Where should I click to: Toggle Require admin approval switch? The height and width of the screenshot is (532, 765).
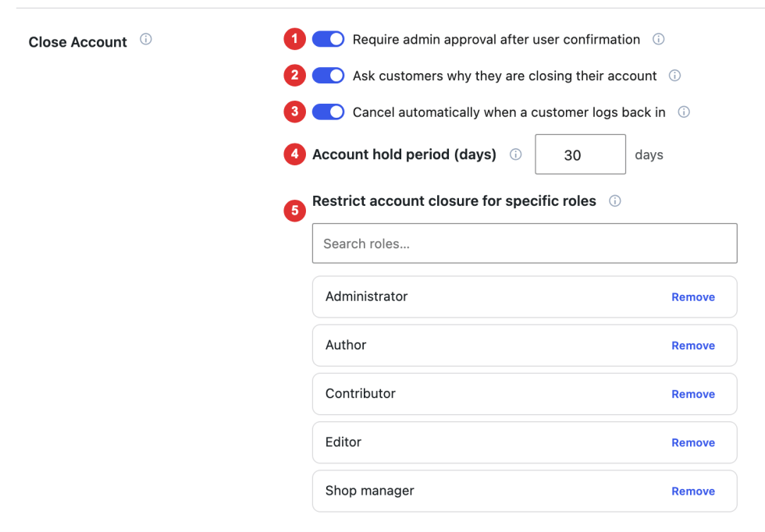coord(329,39)
